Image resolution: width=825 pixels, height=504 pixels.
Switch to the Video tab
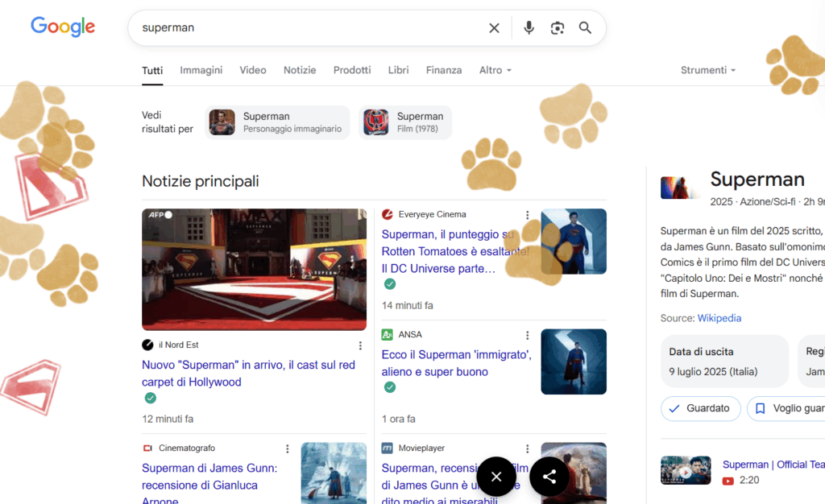[x=252, y=70]
